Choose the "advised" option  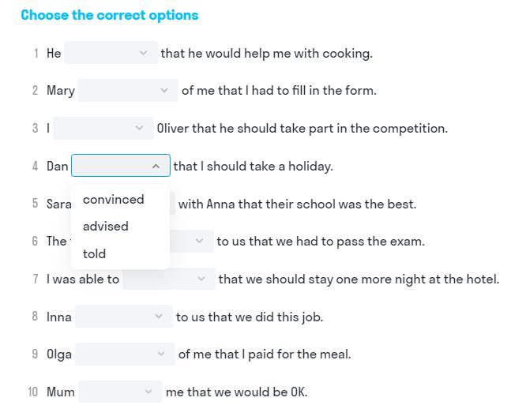(106, 226)
